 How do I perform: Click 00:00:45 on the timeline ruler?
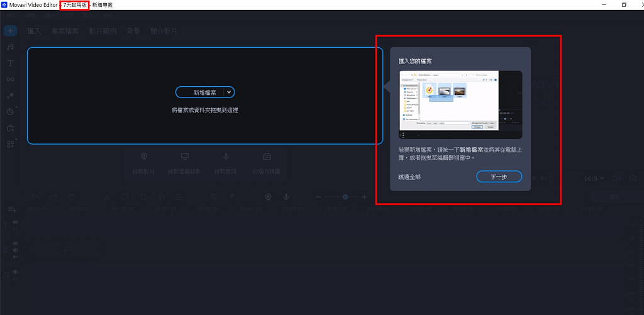(x=421, y=209)
